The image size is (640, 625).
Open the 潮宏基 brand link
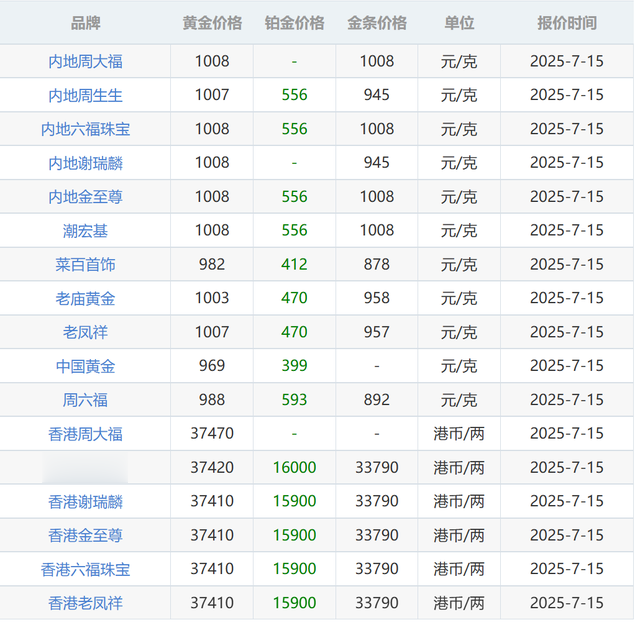[86, 231]
